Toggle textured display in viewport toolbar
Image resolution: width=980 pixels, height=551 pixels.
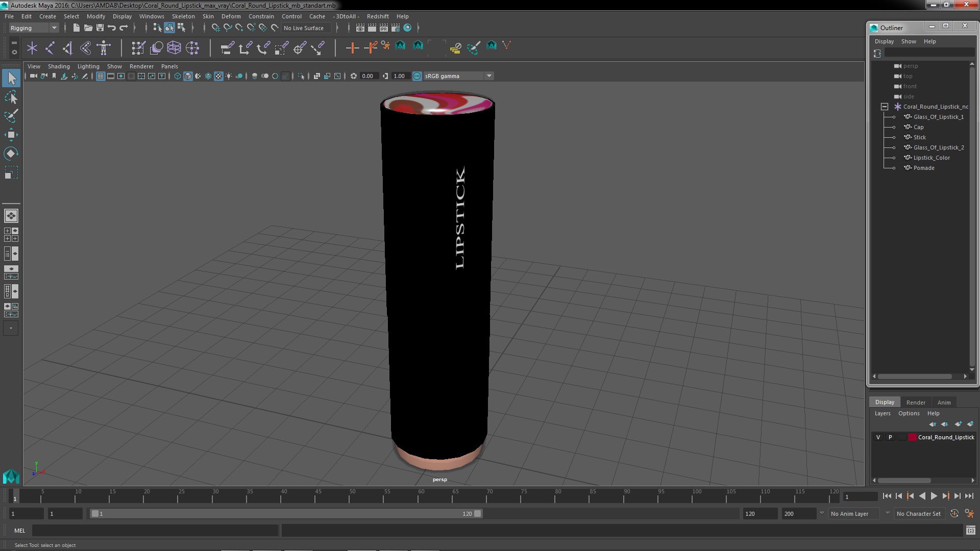tap(218, 76)
